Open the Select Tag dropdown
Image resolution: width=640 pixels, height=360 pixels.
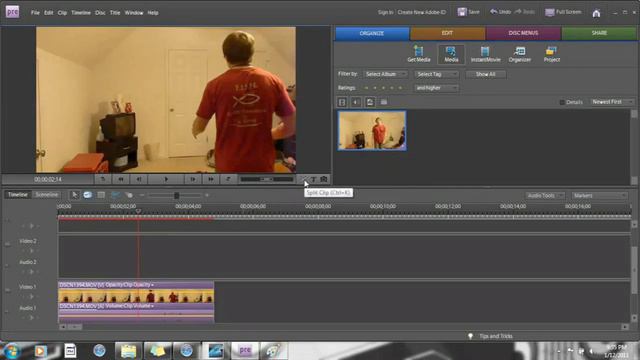coord(437,74)
